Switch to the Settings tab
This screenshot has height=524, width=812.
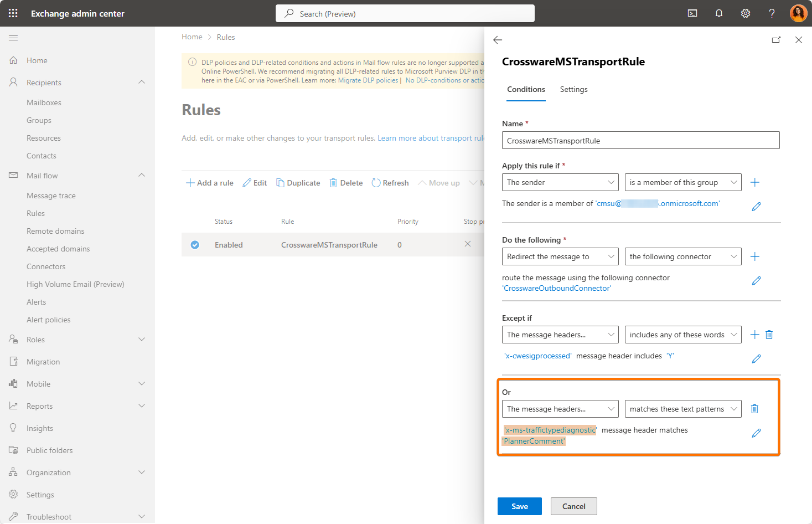pos(573,90)
